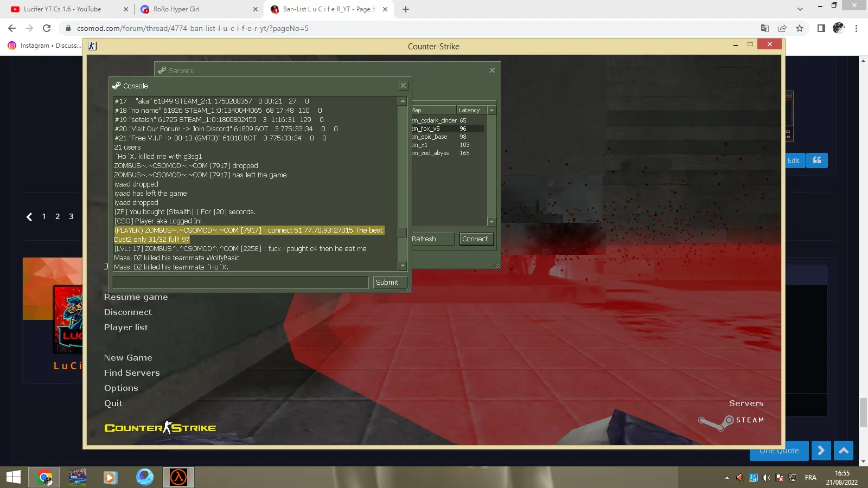
Task: Open the tab search dropdown arrow
Action: (x=800, y=9)
